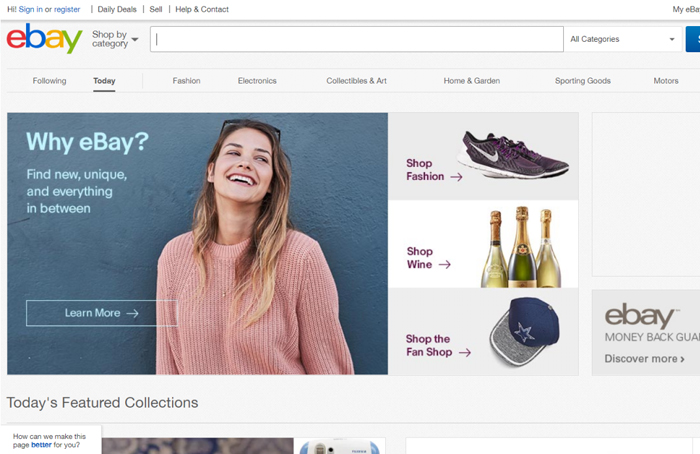Image resolution: width=700 pixels, height=454 pixels.
Task: Open the Sporting Goods tab
Action: 583,81
